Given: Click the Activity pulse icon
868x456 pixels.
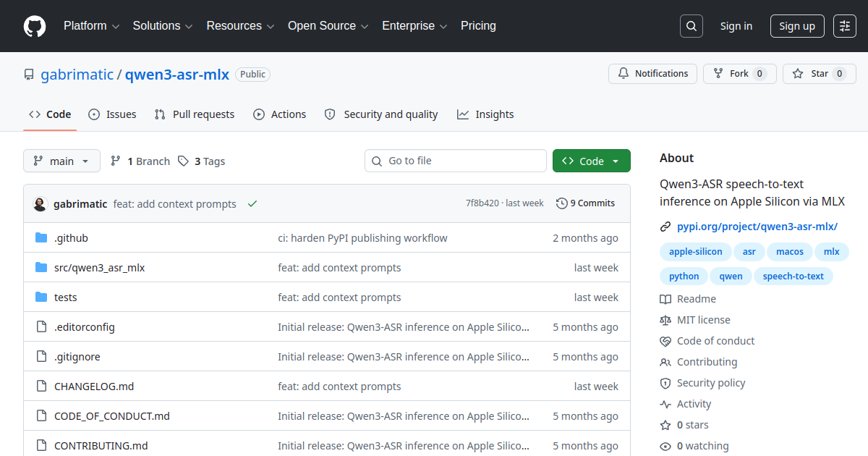Looking at the screenshot, I should pos(665,404).
